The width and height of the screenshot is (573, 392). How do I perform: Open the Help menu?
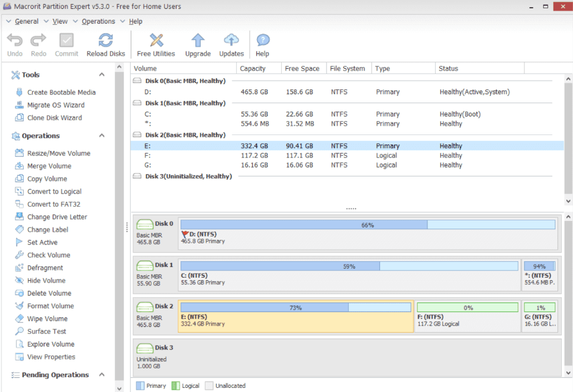pyautogui.click(x=136, y=21)
